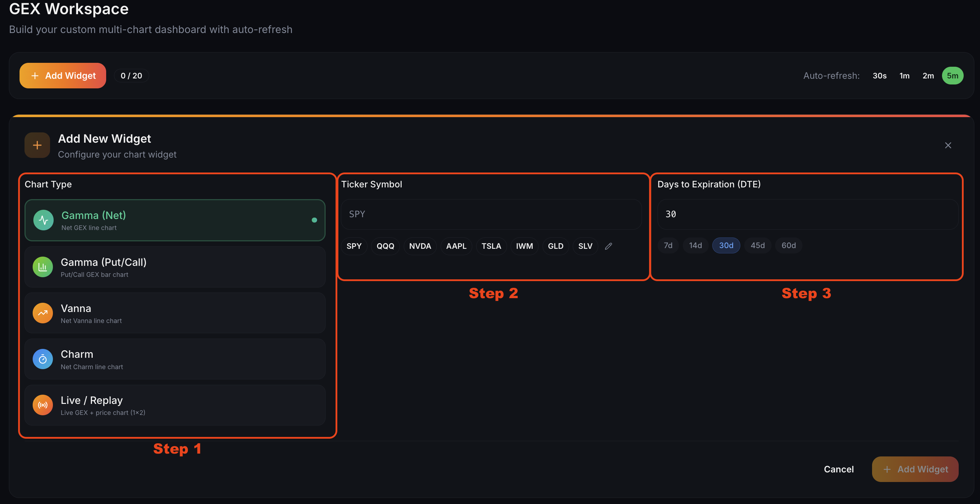Click the Ticker Symbol input field
This screenshot has width=980, height=504.
click(491, 214)
